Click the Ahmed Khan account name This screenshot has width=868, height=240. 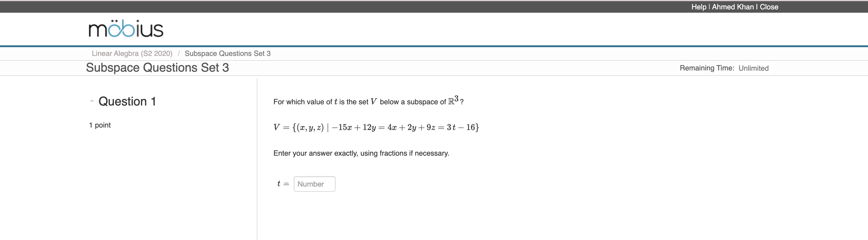point(732,7)
